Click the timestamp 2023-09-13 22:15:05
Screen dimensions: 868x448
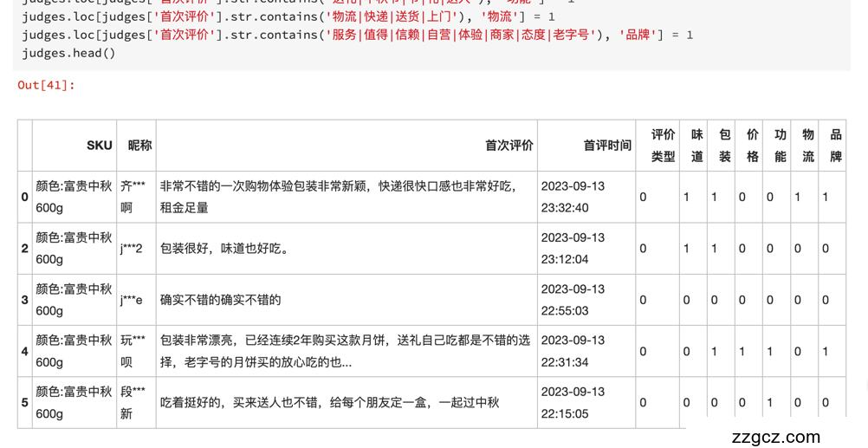coord(573,402)
